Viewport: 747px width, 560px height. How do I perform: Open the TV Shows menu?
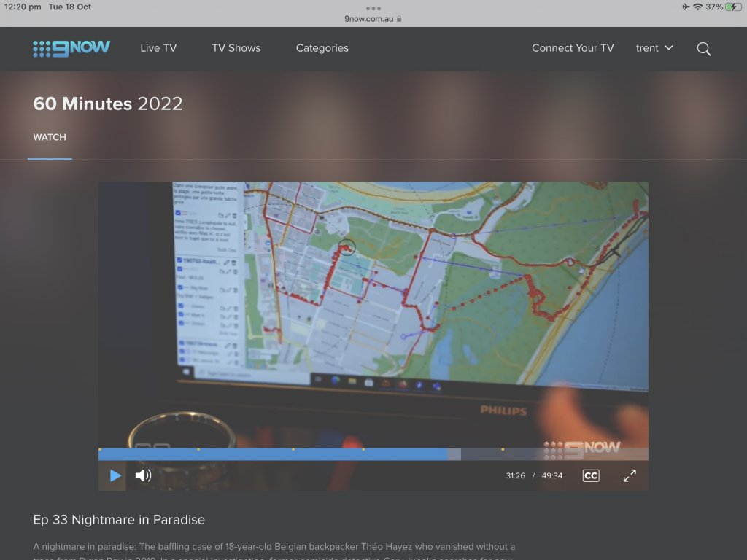coord(236,48)
